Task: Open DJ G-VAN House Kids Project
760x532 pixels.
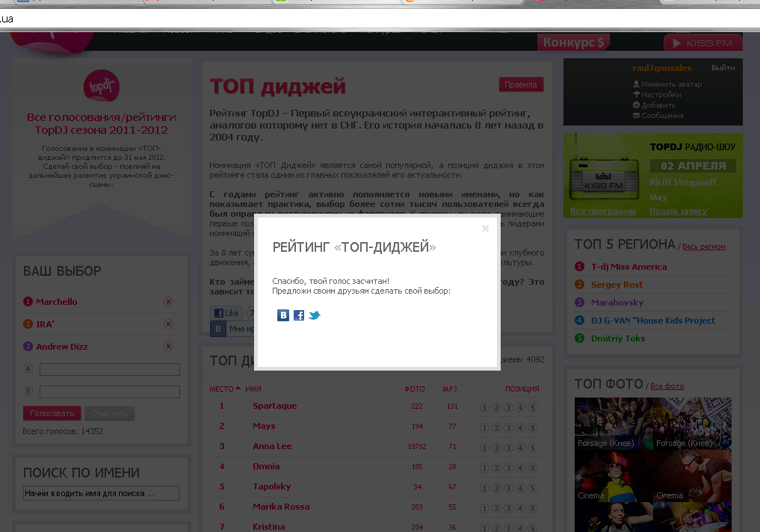Action: tap(653, 321)
